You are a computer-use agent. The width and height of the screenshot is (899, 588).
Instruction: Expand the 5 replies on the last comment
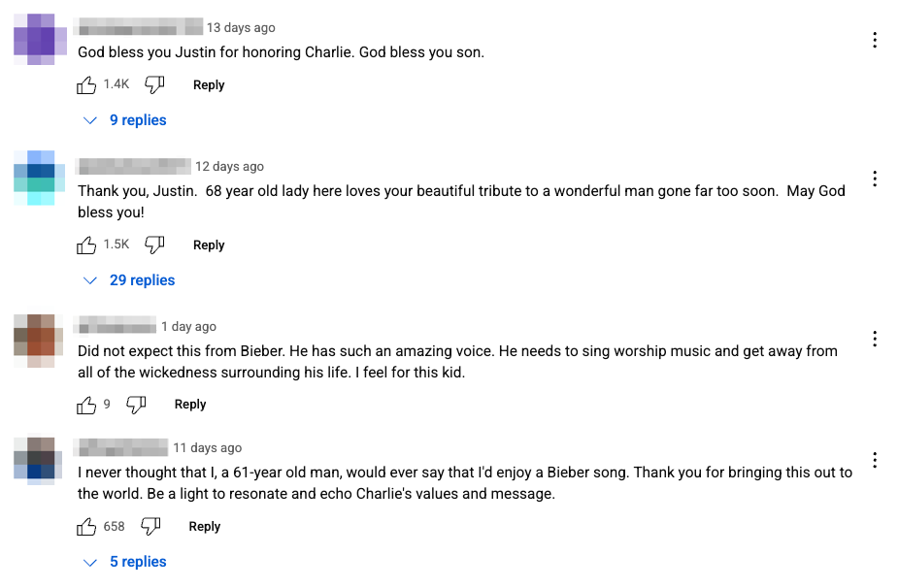tap(139, 561)
